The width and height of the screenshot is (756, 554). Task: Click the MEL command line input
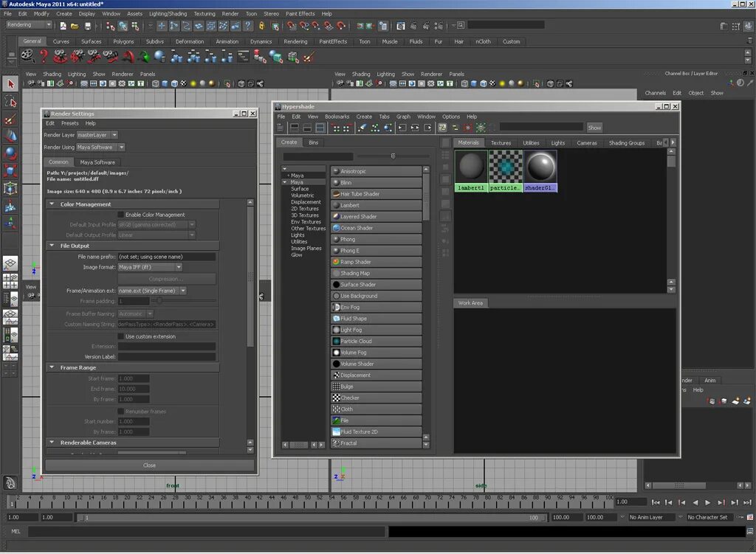click(207, 531)
